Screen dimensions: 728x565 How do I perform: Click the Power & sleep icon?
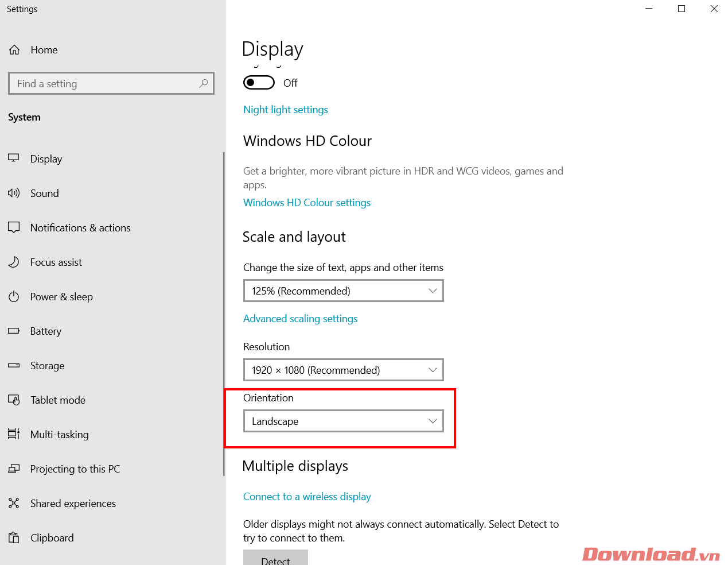pos(14,297)
